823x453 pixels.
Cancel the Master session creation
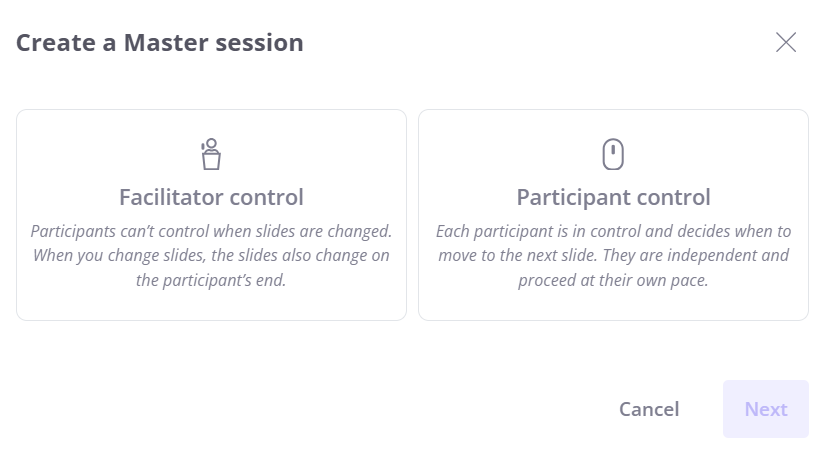649,409
